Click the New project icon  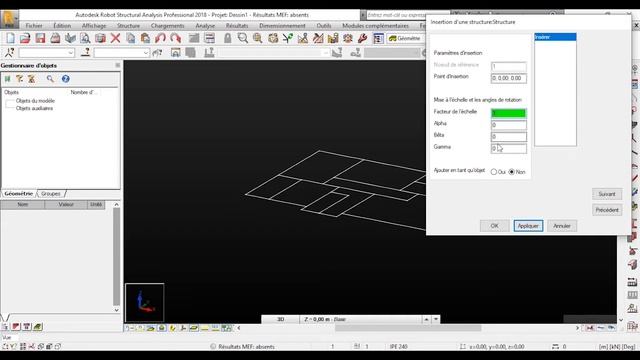coord(10,38)
